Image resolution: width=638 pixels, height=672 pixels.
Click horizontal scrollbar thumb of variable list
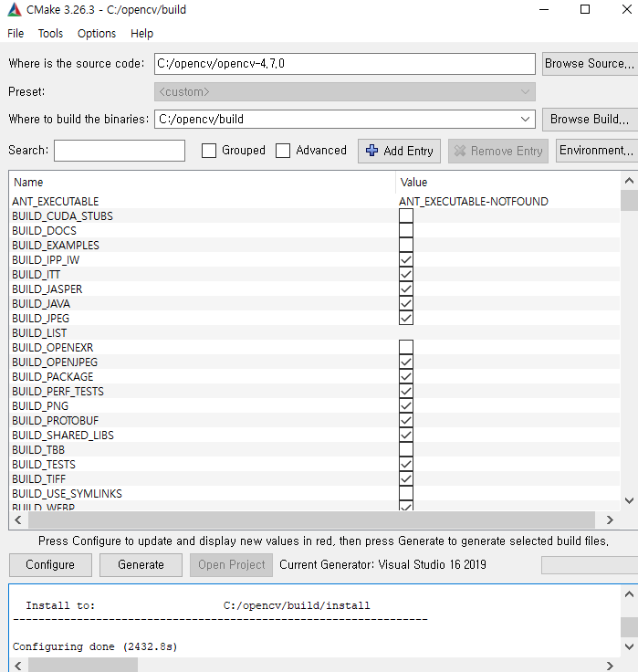[311, 520]
